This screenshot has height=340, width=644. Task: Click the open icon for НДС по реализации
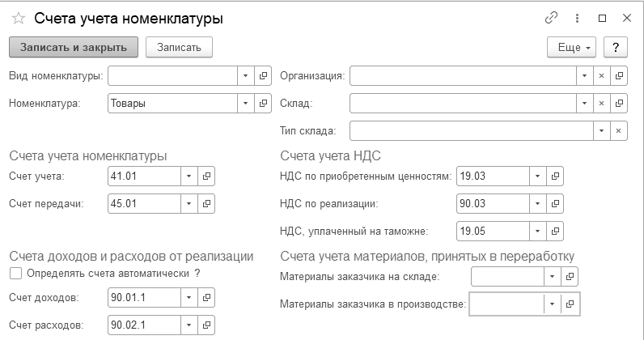click(x=555, y=204)
